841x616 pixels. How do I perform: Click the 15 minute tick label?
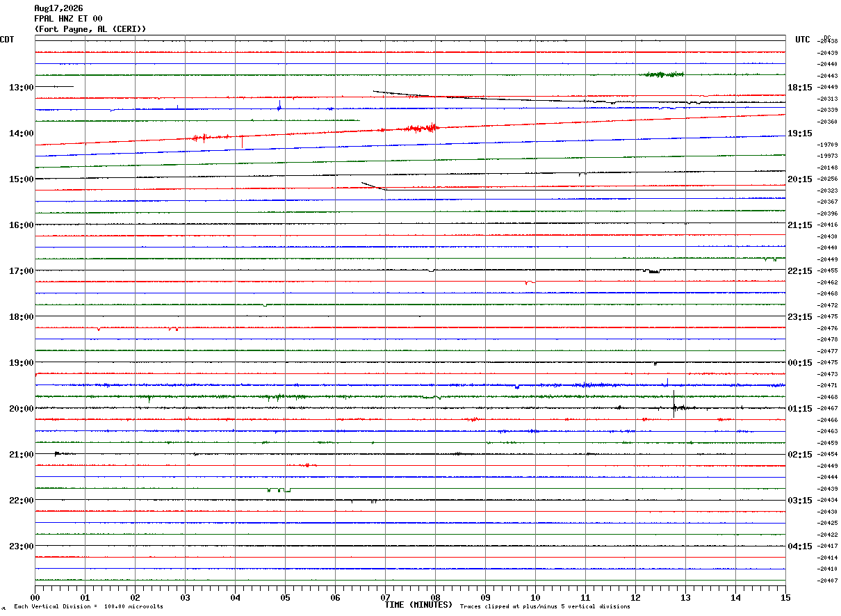(785, 597)
